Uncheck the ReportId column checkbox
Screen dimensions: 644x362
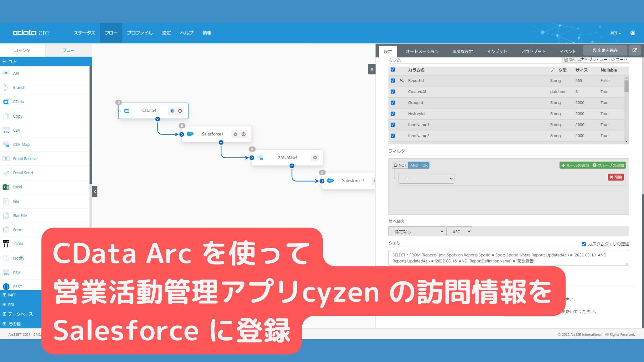[392, 80]
